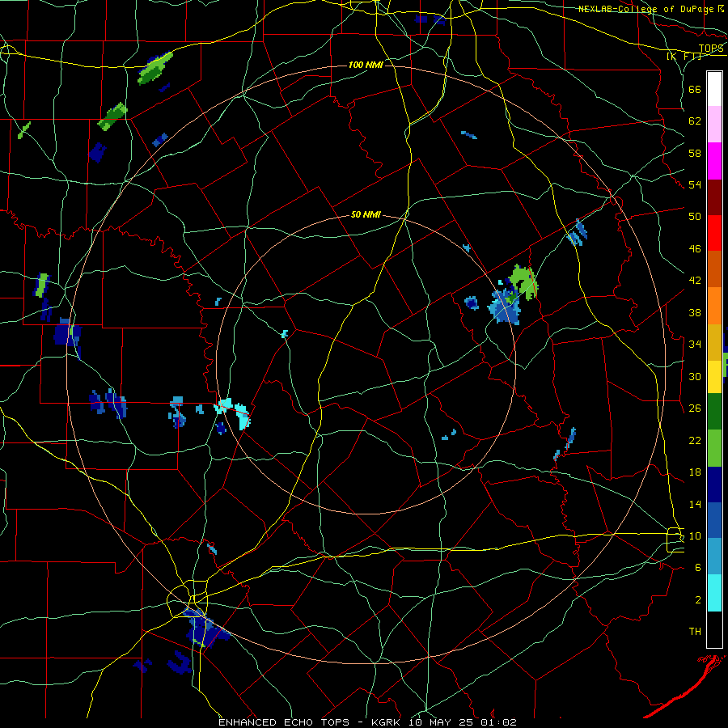
Task: Click the "14" legend value
Action: pos(695,504)
